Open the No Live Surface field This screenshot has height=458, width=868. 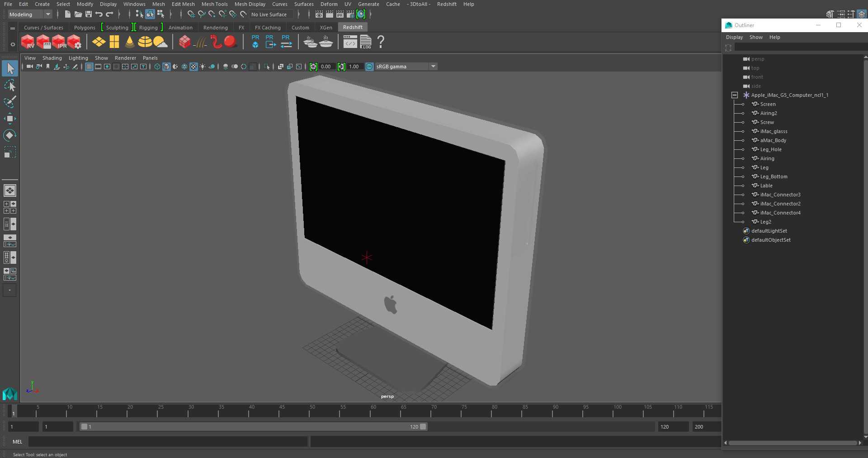point(271,14)
